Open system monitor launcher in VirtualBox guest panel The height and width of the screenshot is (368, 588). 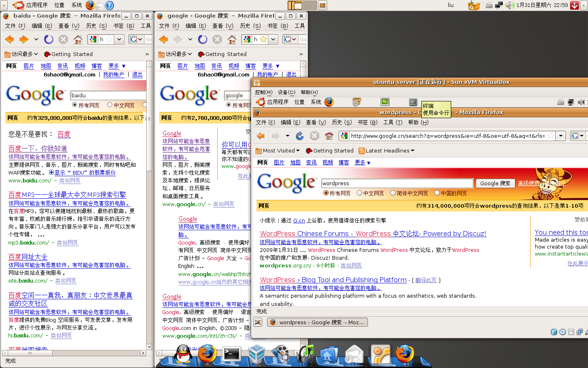(385, 102)
